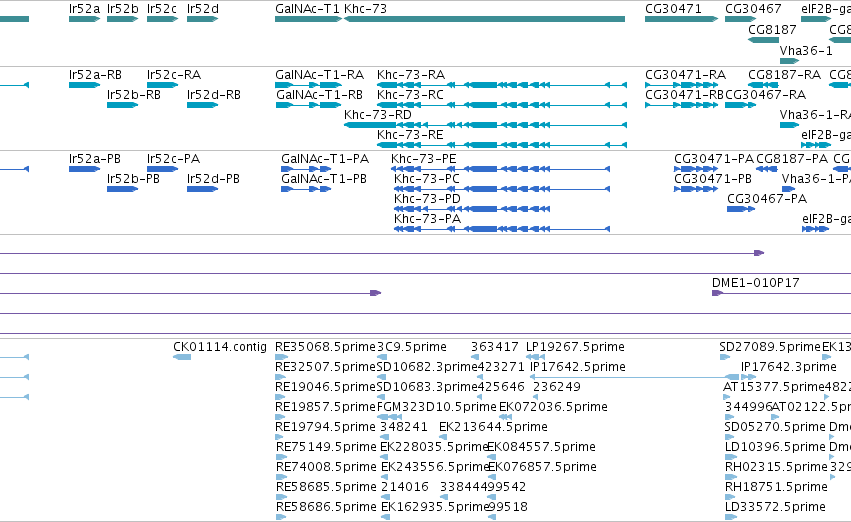Open the Khc-73-RA transcript
This screenshot has height=522, width=851.
502,85
